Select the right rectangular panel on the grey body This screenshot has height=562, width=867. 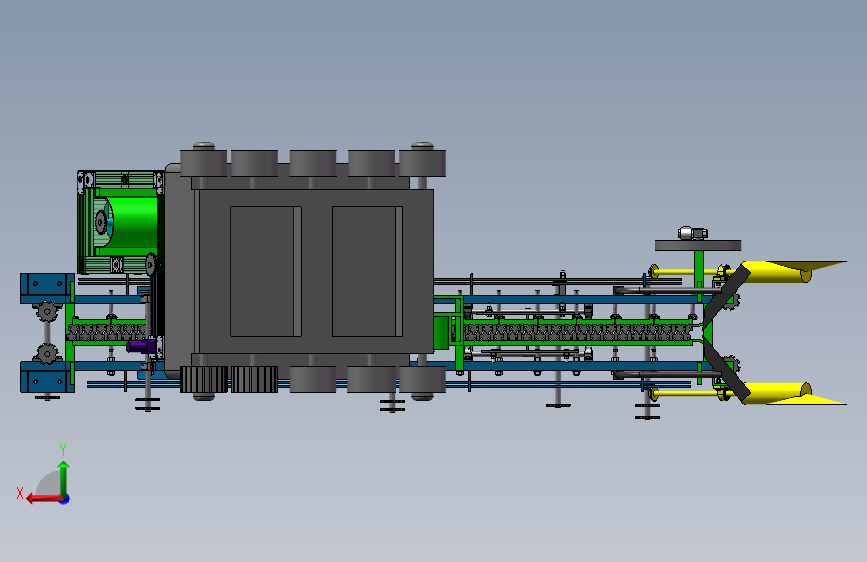(x=367, y=271)
